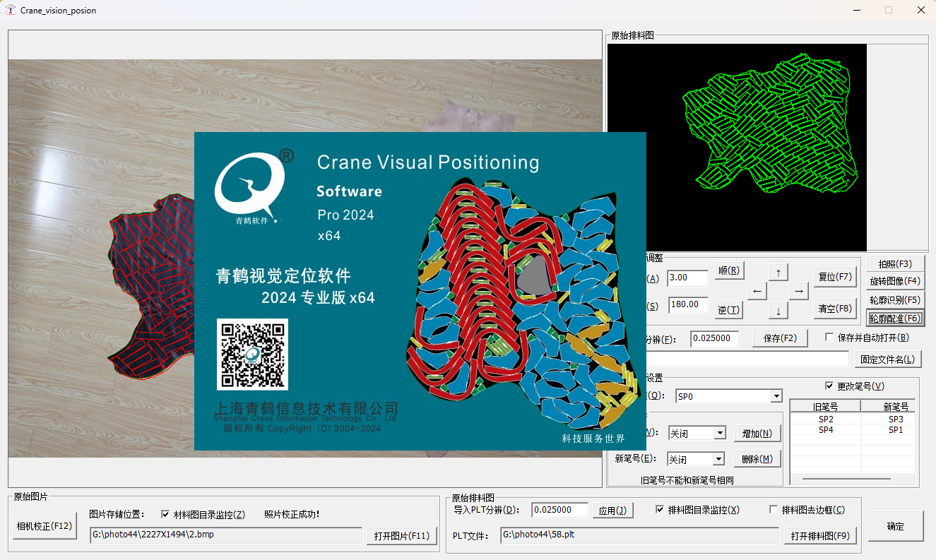This screenshot has width=936, height=560.
Task: Click the 打开排料图(F9) button
Action: coord(820,536)
